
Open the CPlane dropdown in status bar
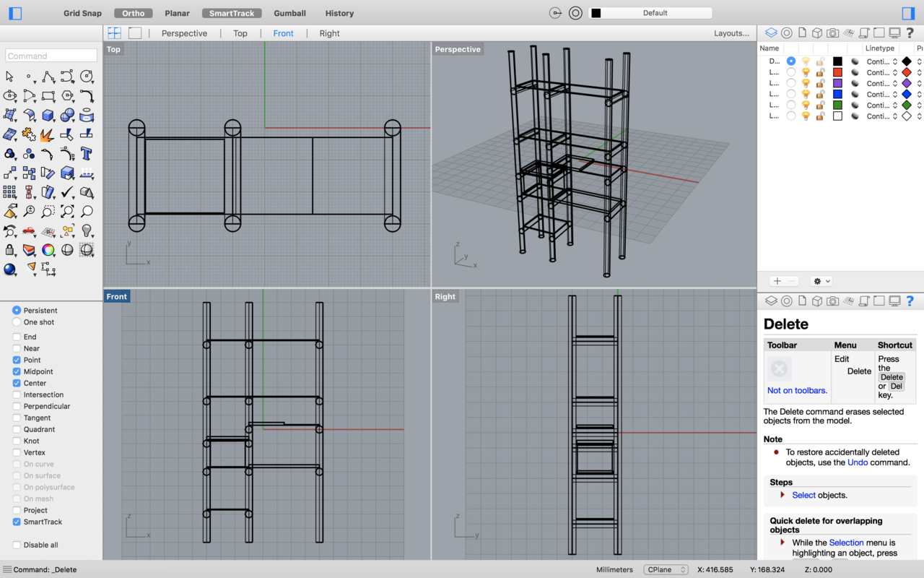pyautogui.click(x=666, y=569)
